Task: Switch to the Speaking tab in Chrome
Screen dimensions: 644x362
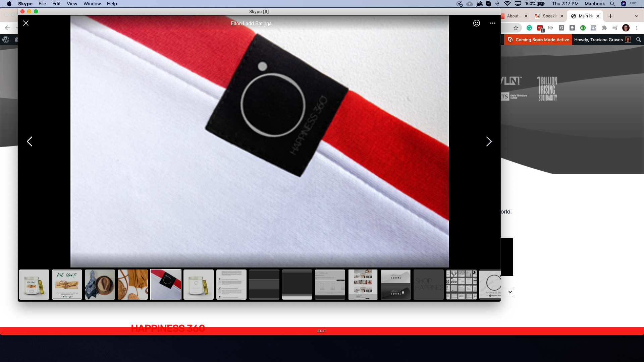Action: pyautogui.click(x=549, y=16)
